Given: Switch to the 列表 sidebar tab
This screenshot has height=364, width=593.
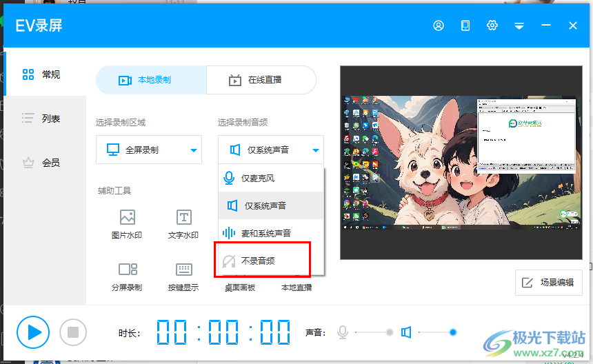Looking at the screenshot, I should (x=45, y=119).
